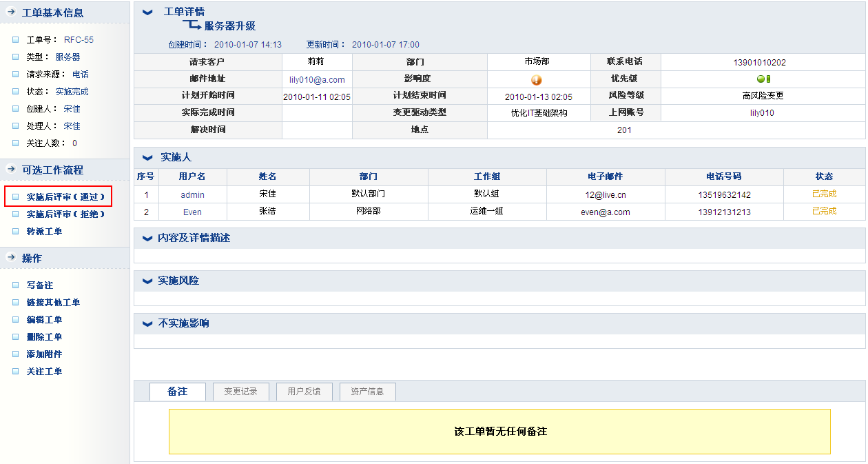
Task: Open the 用户反馈 tab
Action: click(304, 392)
